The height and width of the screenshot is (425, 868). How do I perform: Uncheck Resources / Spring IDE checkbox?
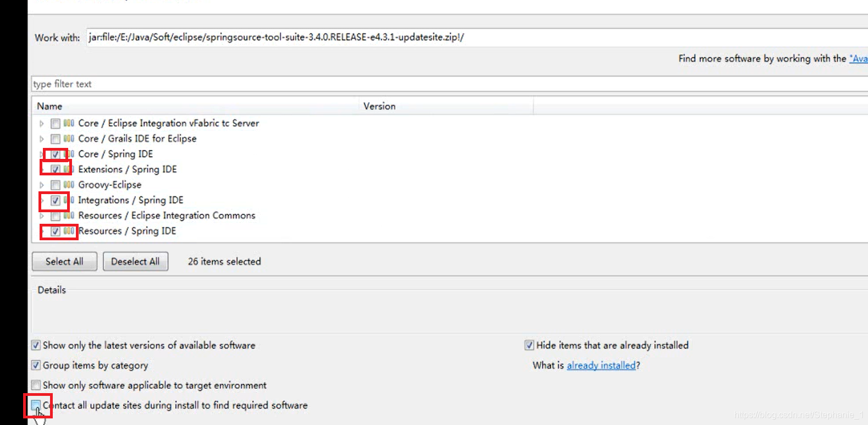(56, 231)
